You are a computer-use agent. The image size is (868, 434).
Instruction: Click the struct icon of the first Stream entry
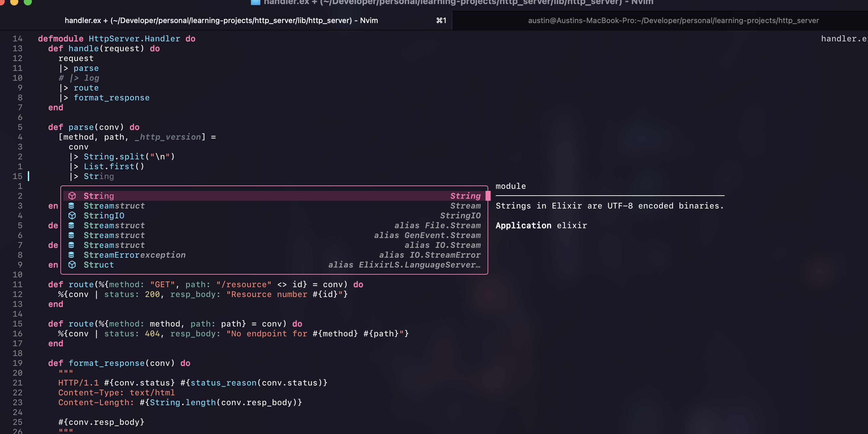(x=71, y=205)
